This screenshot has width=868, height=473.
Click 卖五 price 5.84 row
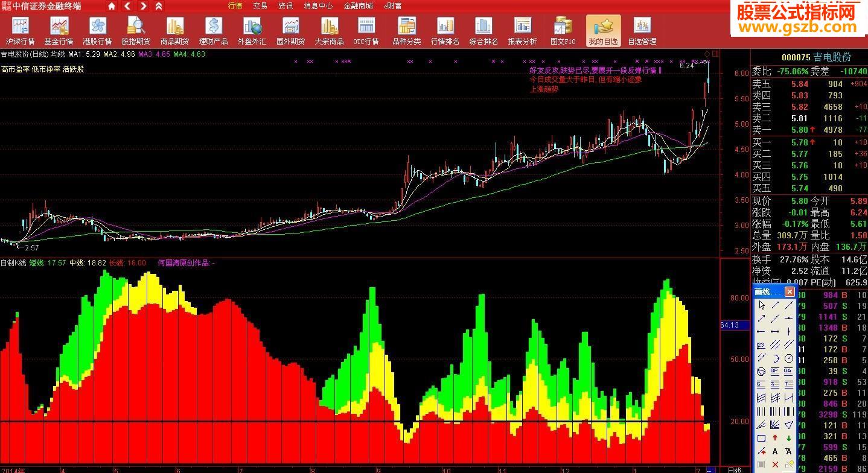click(x=809, y=84)
